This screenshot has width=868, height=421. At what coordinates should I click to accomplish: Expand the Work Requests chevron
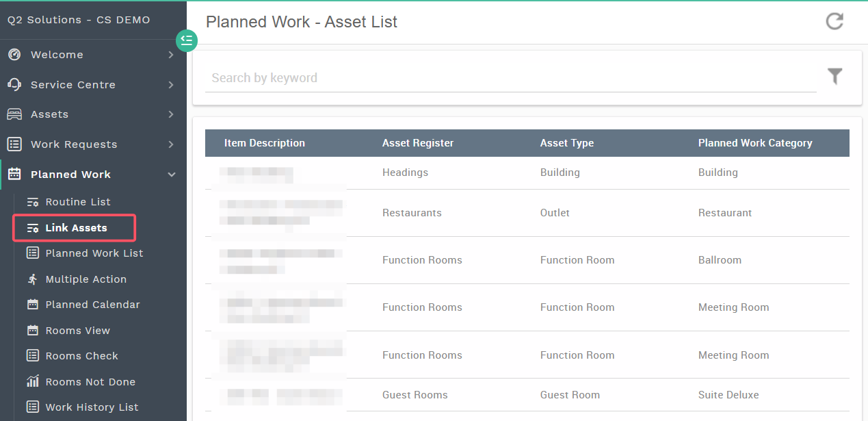[x=171, y=144]
